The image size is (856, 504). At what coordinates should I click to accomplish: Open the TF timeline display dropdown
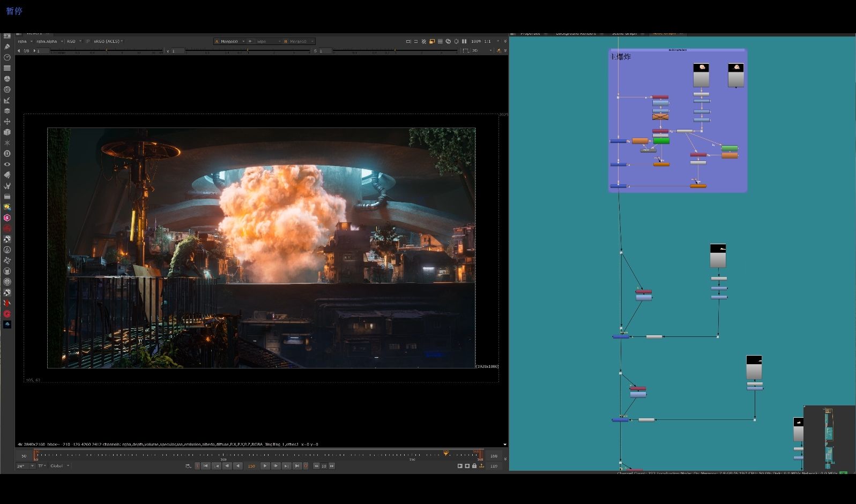point(42,466)
